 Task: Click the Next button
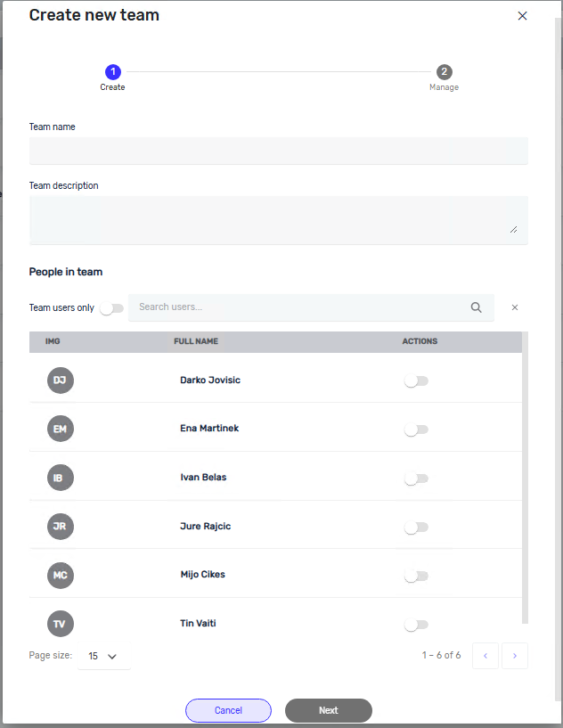coord(328,710)
